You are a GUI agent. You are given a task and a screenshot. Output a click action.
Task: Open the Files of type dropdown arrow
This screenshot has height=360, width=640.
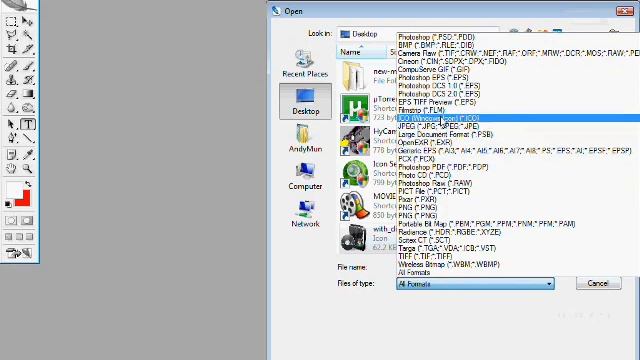click(549, 284)
